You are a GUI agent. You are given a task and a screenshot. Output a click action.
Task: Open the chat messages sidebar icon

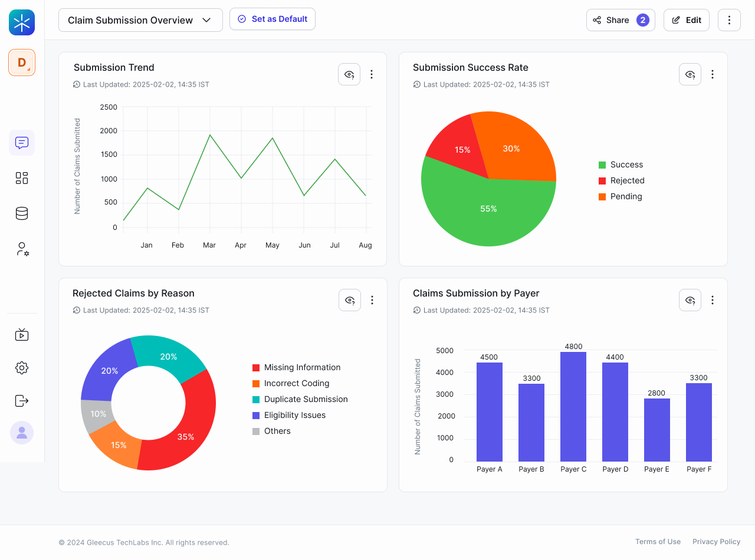22,143
